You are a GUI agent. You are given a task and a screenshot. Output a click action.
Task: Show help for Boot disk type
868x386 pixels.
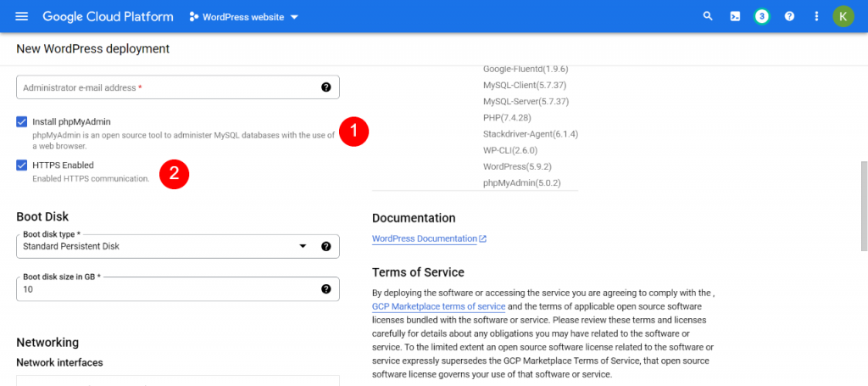point(326,246)
